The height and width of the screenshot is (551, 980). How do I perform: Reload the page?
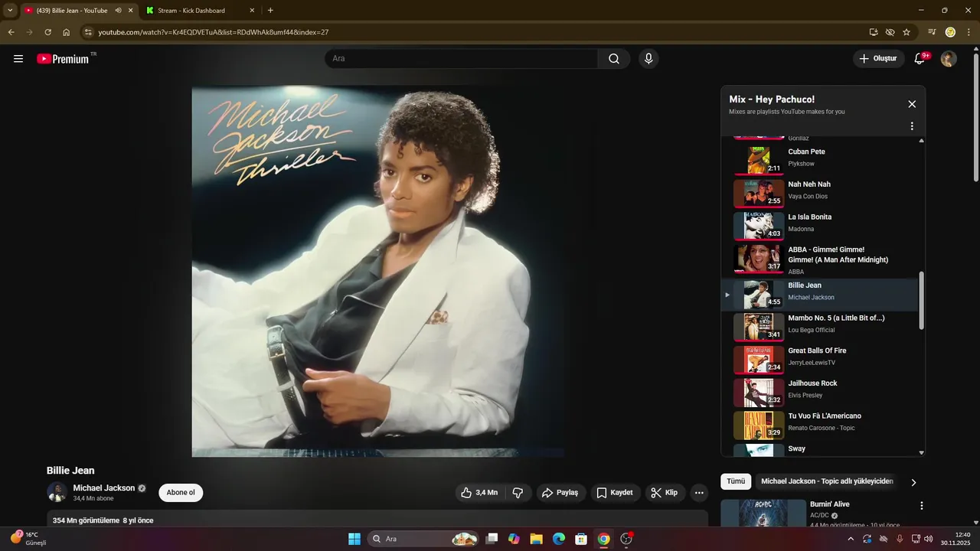pyautogui.click(x=47, y=32)
